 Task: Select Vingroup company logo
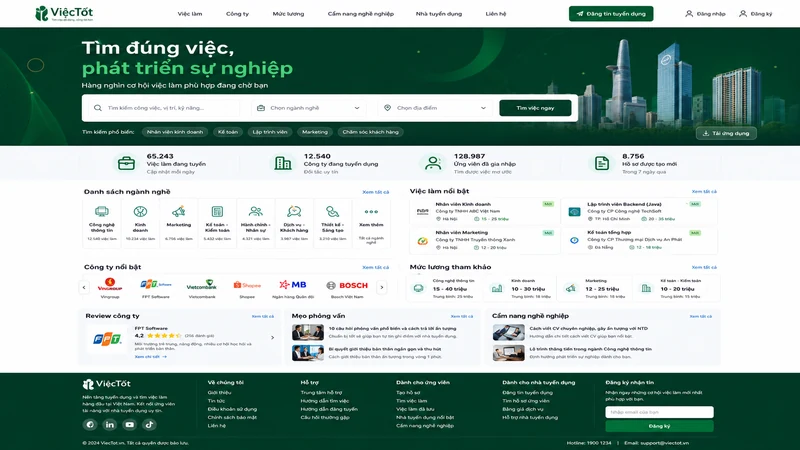(x=110, y=284)
